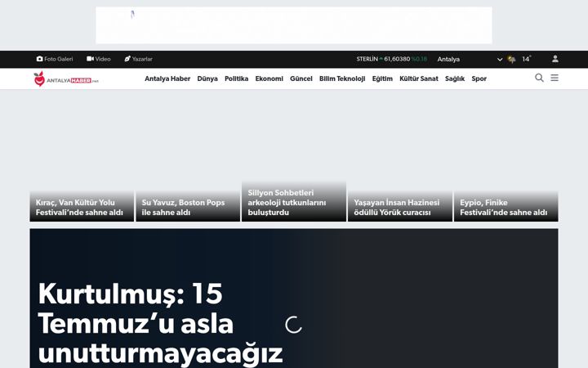Screen dimensions: 588x368
Task: Open the Antalya city weather dropdown
Action: point(470,60)
